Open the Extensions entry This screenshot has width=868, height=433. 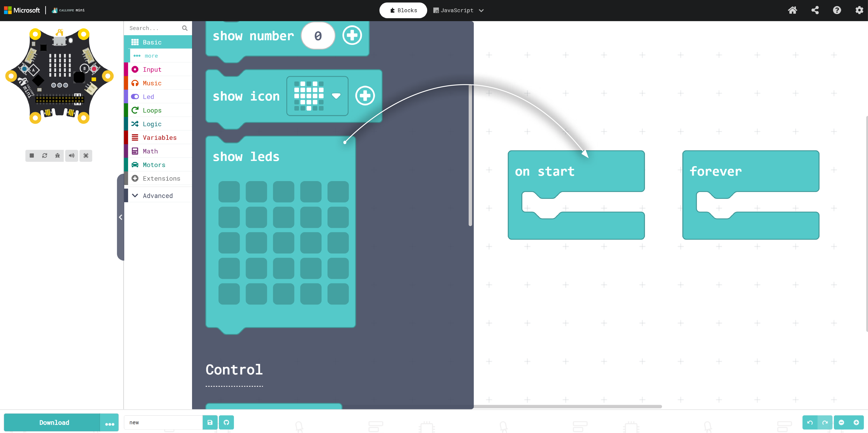pyautogui.click(x=158, y=178)
